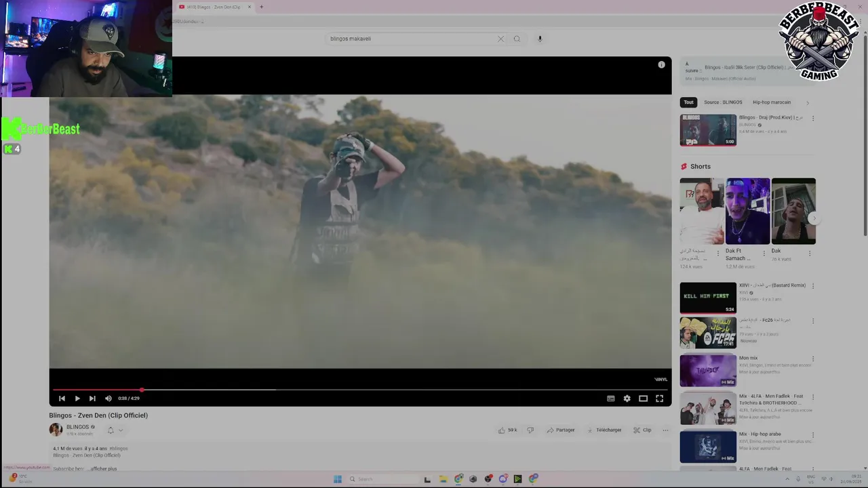Open the FC26 video thumbnail
This screenshot has width=868, height=488.
point(708,333)
